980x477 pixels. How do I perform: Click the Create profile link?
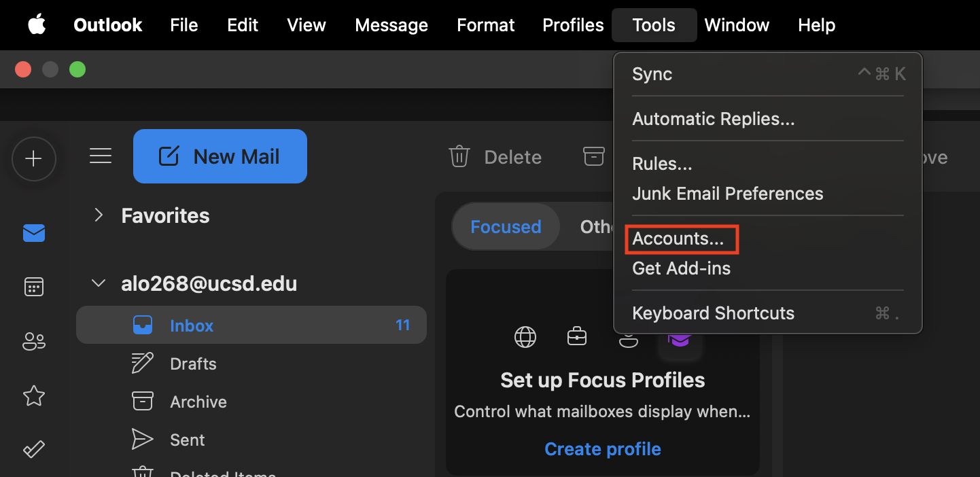[x=602, y=449]
